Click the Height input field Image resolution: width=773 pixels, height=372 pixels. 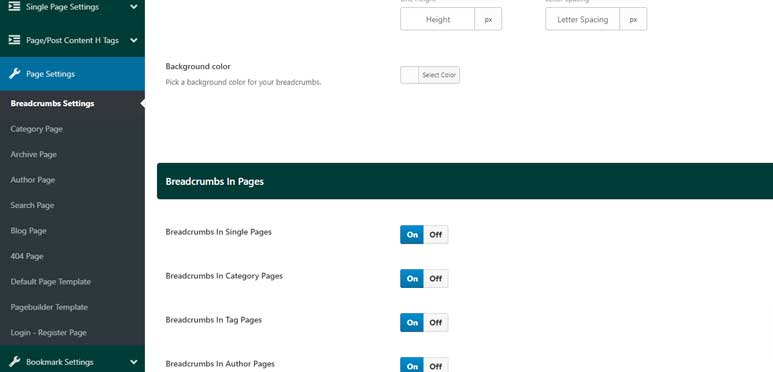[438, 19]
